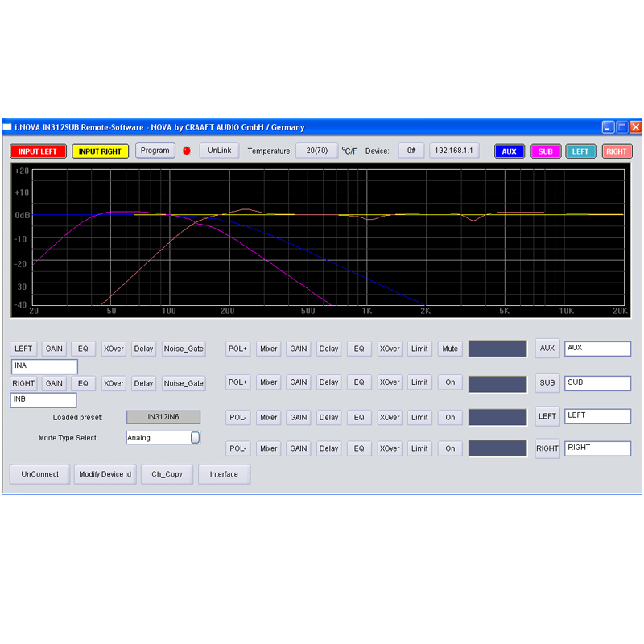Open XOver for the RIGHT input
Viewport: 644px width, 644px height.
[x=114, y=383]
